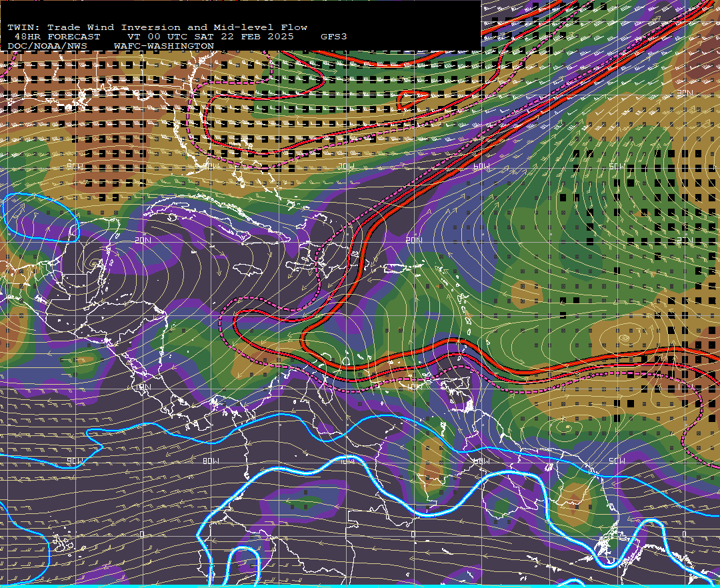Click the '20N' latitude label south of Cuba
The width and height of the screenshot is (720, 588).
pyautogui.click(x=143, y=241)
